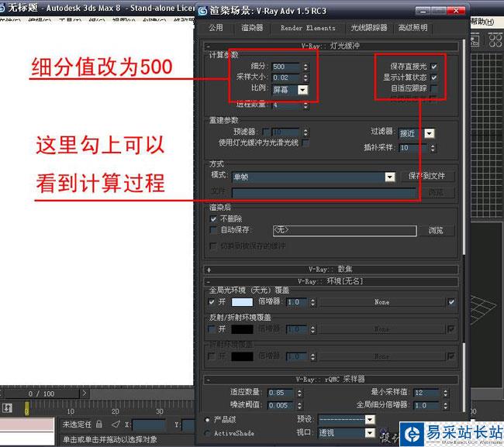Open the 帮助(H) menu in 3ds Max
Screen dimensions: 504x447
pos(482,22)
